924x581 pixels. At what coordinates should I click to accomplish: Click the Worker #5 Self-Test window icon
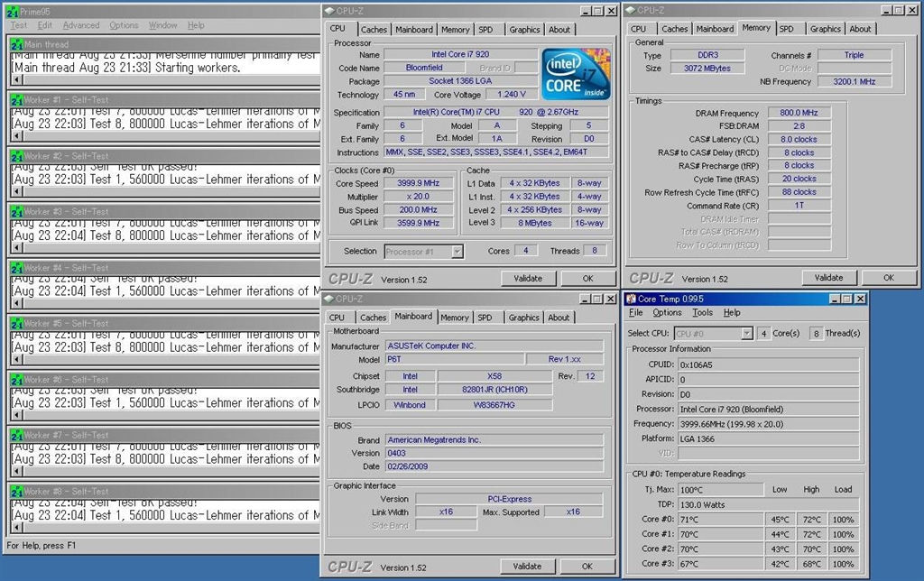click(16, 324)
